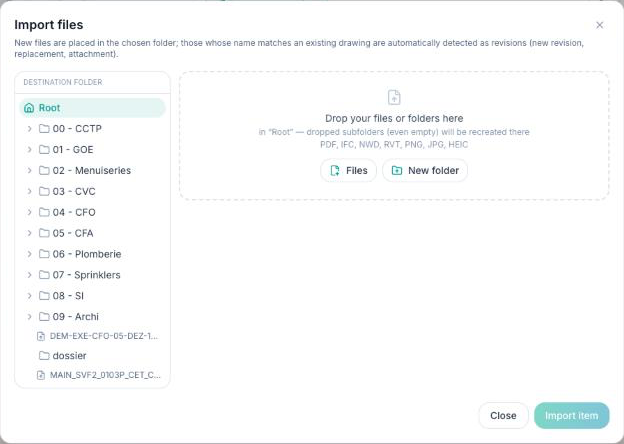Select the dossier folder name
Screen dimensions: 624x444
coord(69,356)
